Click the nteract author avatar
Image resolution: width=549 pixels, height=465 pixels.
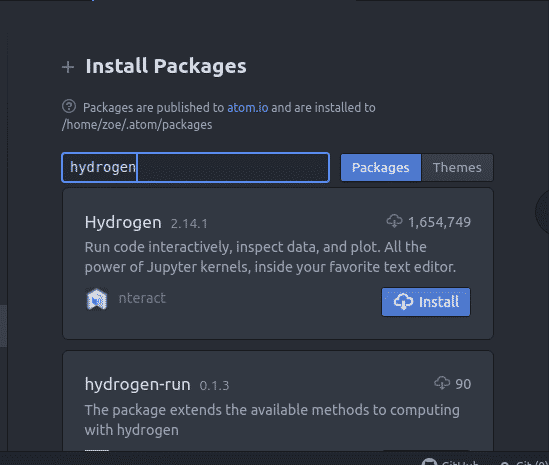97,299
